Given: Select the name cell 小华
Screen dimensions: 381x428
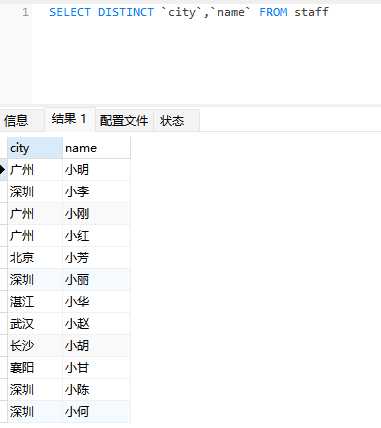Looking at the screenshot, I should 96,302.
